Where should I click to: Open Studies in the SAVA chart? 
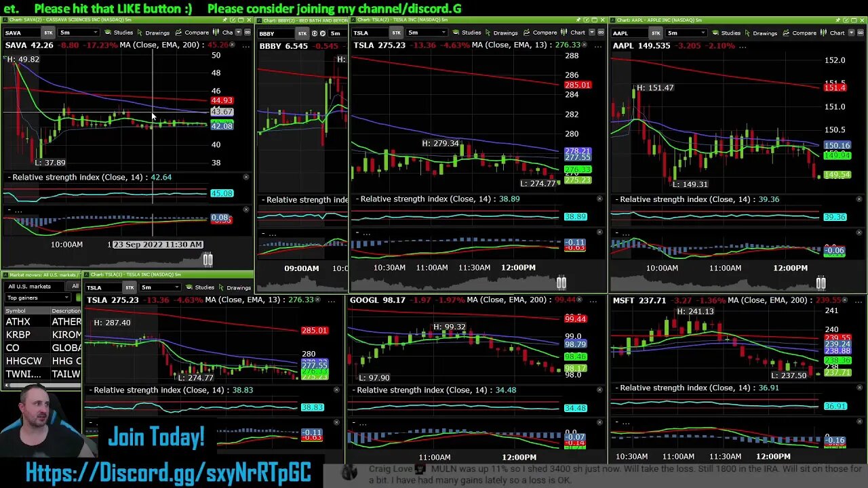(119, 33)
